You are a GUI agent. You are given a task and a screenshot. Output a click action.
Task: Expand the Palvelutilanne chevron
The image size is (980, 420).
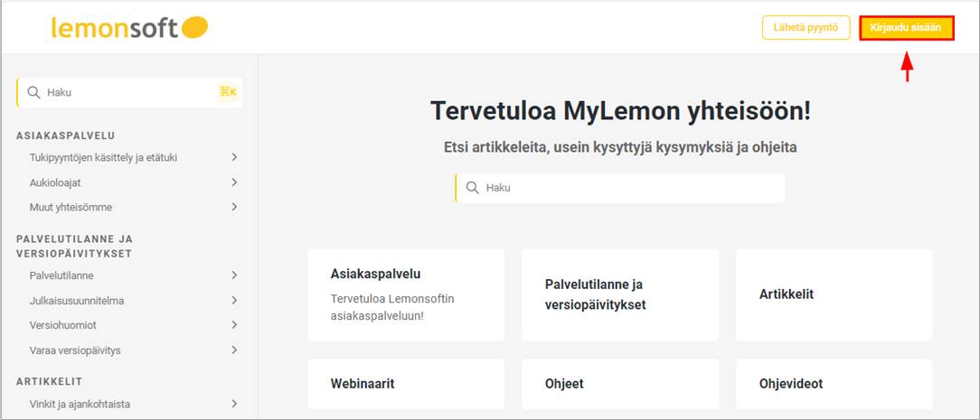pos(234,275)
